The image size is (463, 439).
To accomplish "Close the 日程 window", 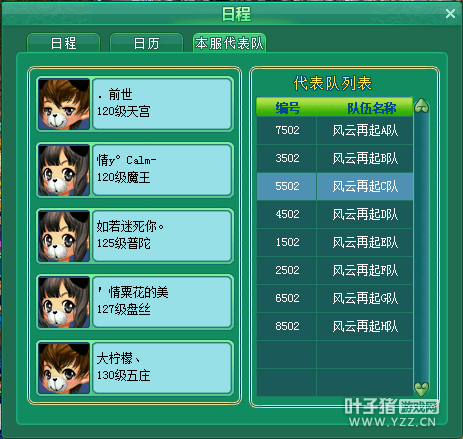I will click(450, 14).
